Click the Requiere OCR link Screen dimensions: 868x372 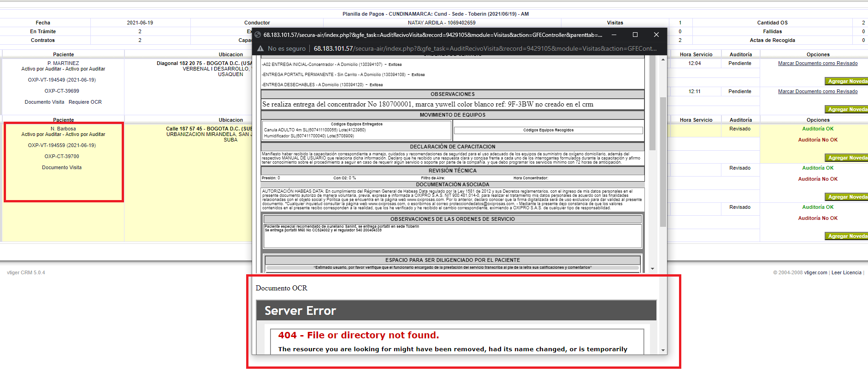point(85,102)
